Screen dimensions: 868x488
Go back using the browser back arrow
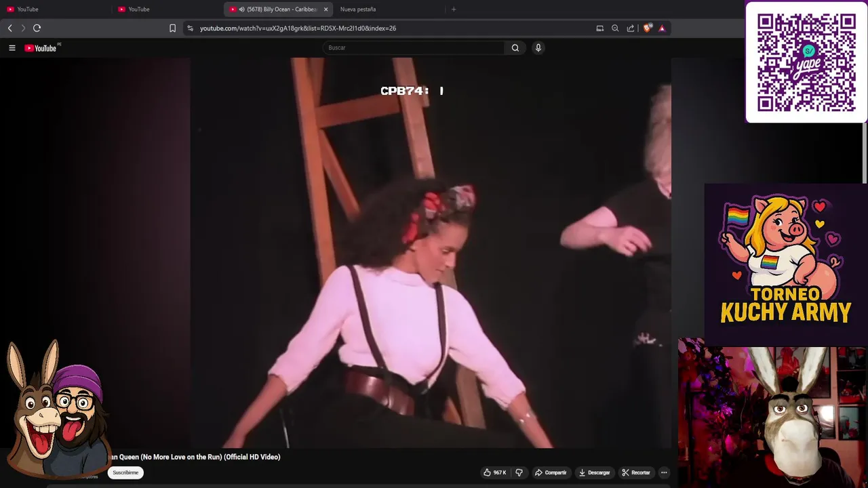pyautogui.click(x=9, y=28)
